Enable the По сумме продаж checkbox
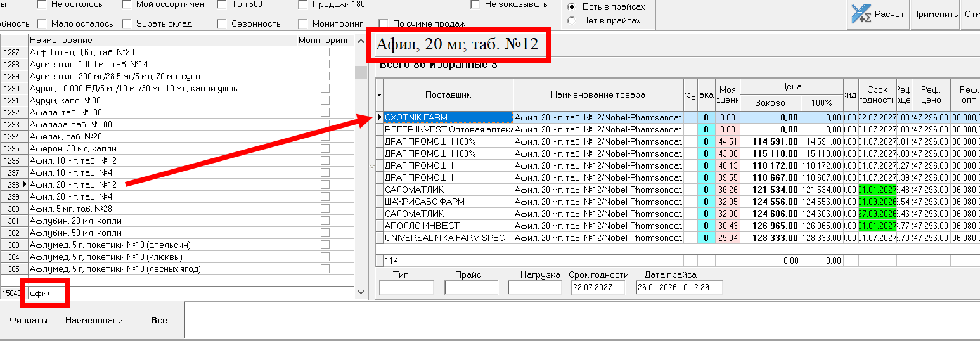The height and width of the screenshot is (341, 980). (x=384, y=24)
